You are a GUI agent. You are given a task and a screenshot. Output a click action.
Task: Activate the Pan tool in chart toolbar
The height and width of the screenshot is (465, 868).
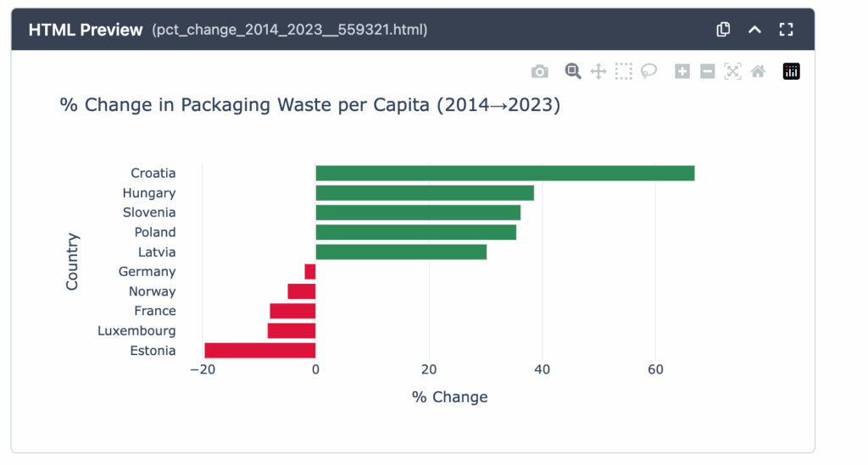598,72
